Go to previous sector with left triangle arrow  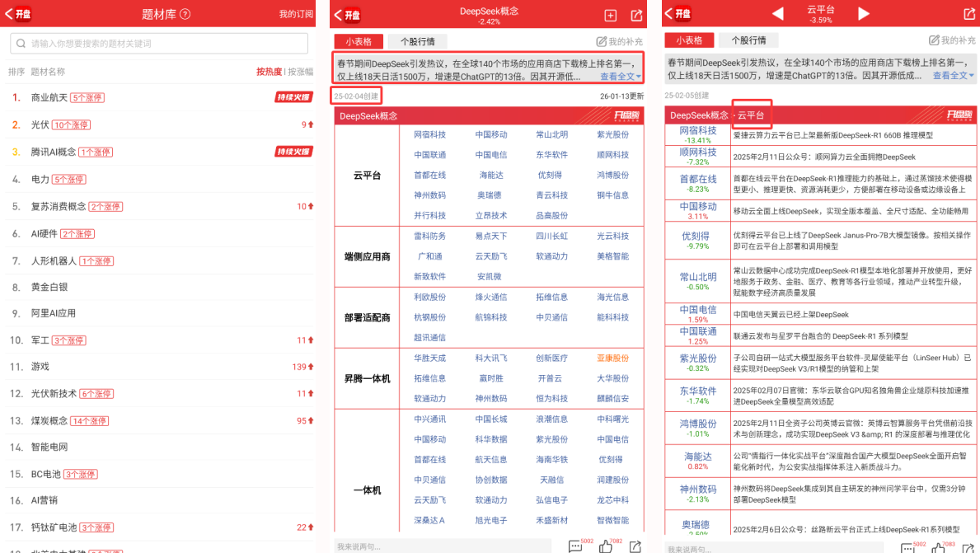(x=777, y=14)
